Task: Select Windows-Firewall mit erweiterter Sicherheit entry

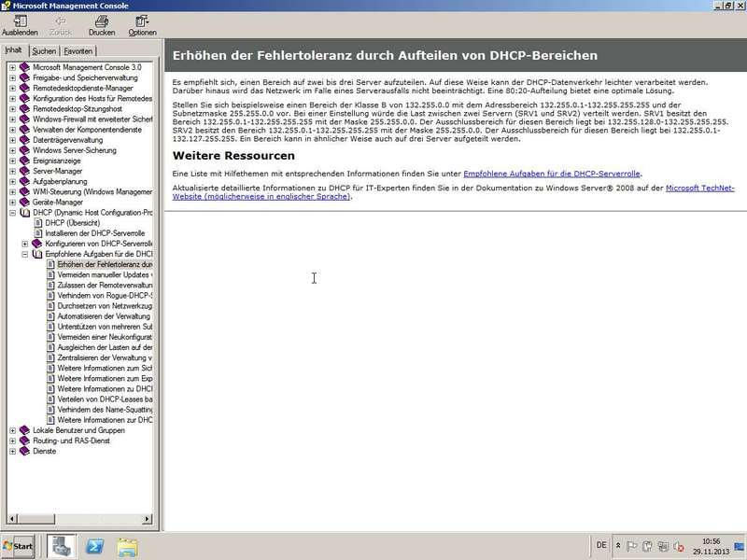Action: 92,119
